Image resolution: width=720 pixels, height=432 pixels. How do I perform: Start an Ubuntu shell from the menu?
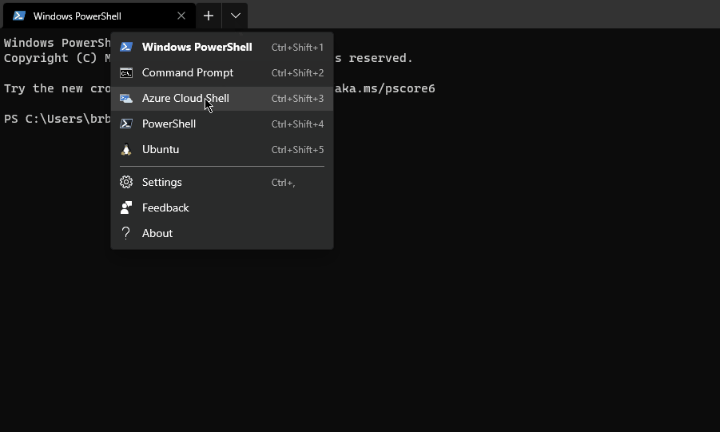pyautogui.click(x=222, y=150)
